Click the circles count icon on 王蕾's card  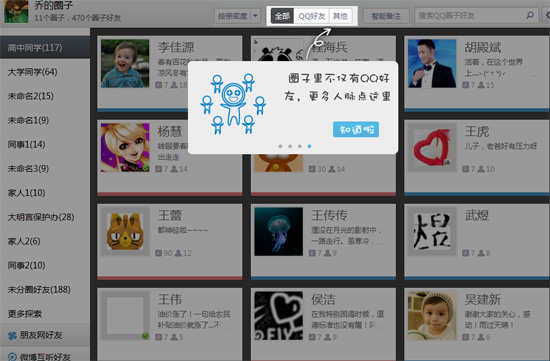(159, 253)
